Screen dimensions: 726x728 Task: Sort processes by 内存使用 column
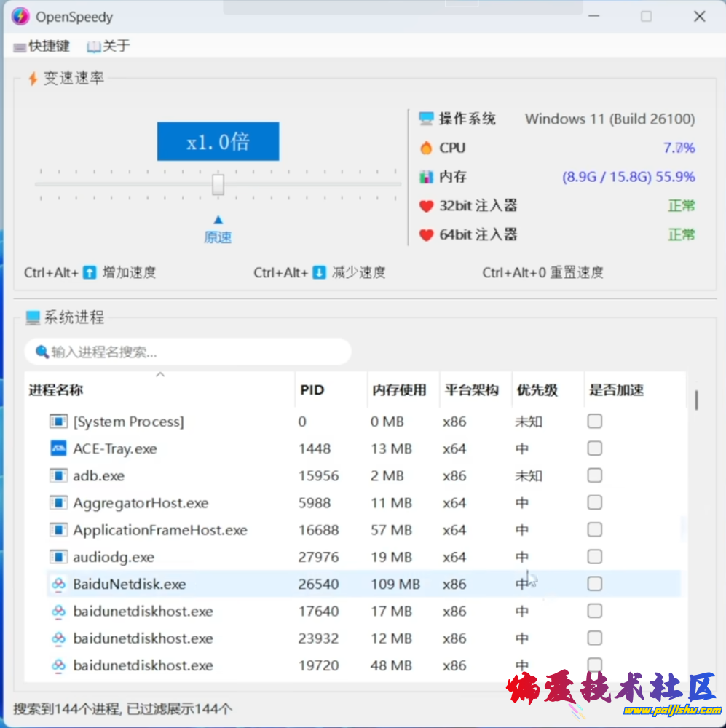[x=399, y=390]
